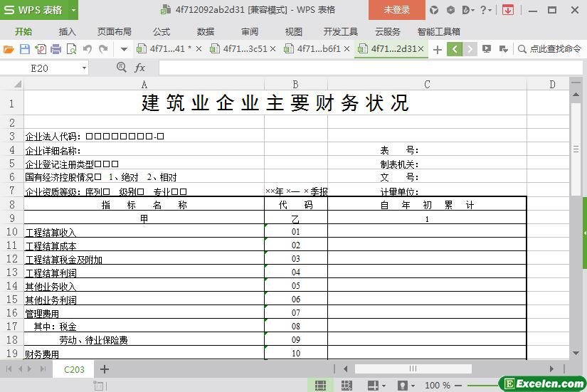The height and width of the screenshot is (392, 587).
Task: Jump to first sheet navigation arrow
Action: [x=9, y=369]
